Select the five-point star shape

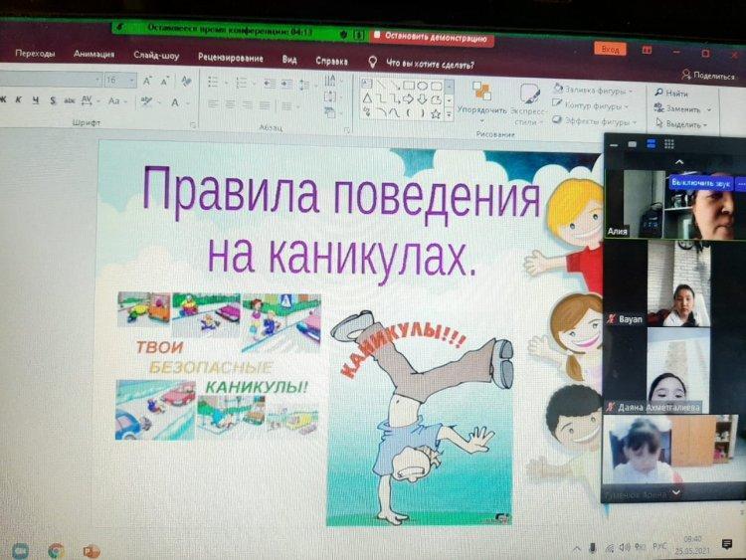point(436,114)
